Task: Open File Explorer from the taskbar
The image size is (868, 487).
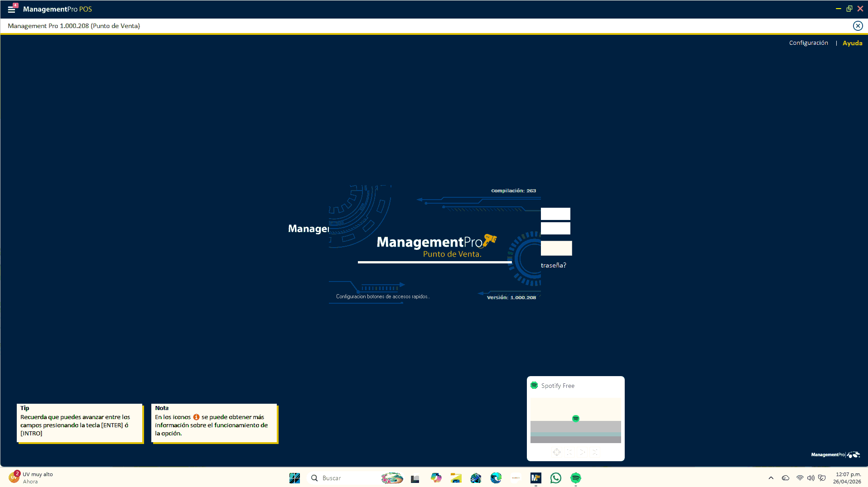Action: pos(456,478)
